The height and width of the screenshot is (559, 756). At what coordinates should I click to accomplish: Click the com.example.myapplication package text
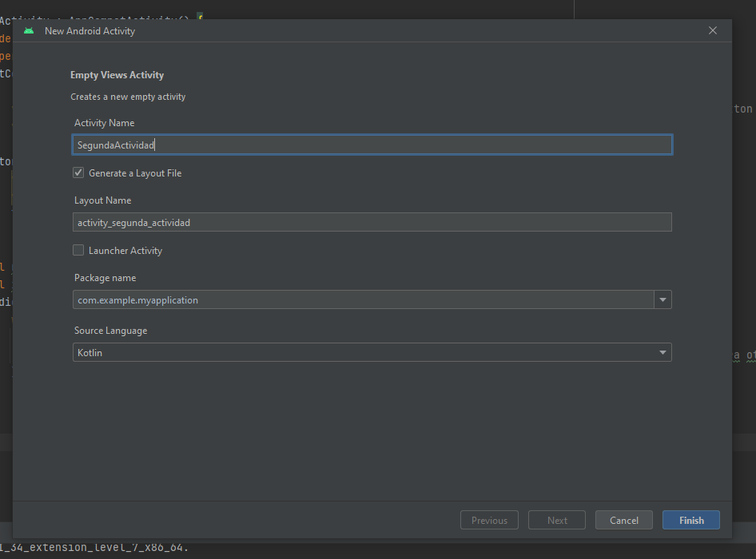point(137,300)
